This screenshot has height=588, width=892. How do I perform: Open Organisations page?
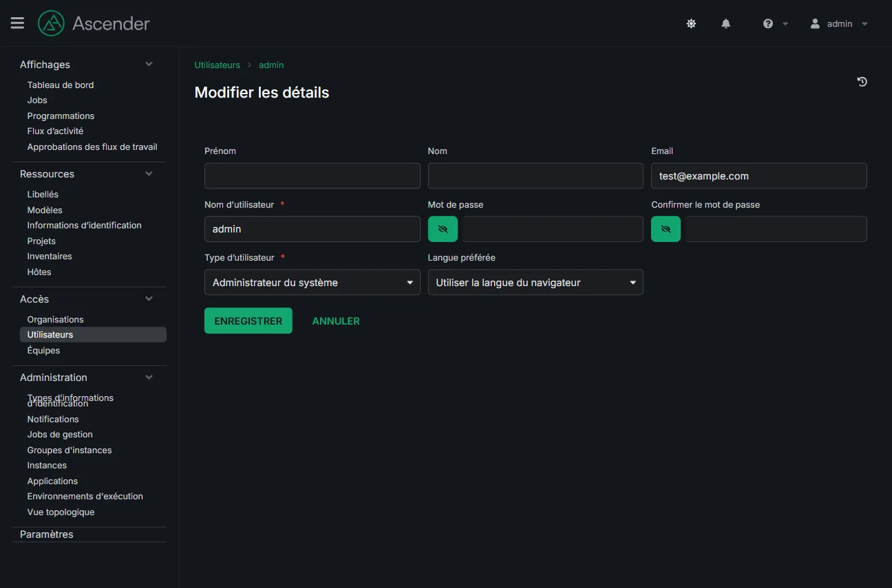[x=55, y=319]
